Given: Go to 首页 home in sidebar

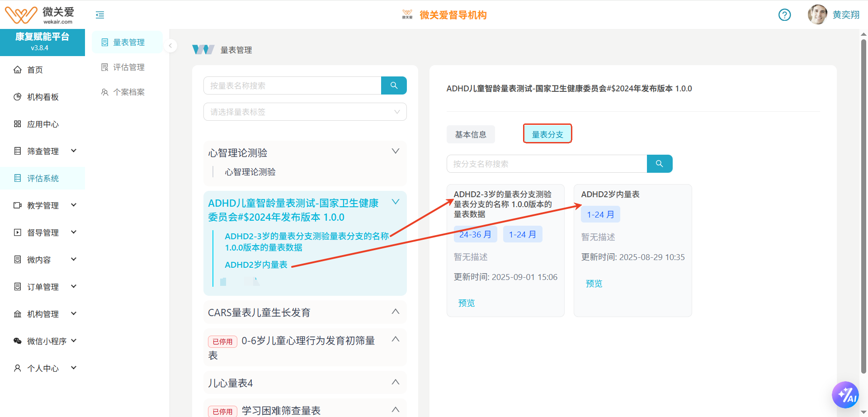Looking at the screenshot, I should point(35,70).
